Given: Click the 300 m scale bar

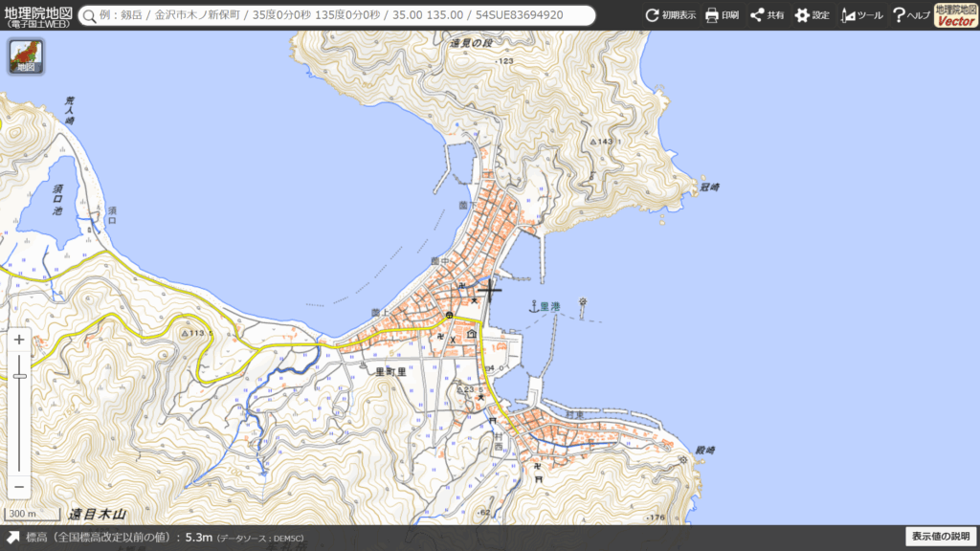Looking at the screenshot, I should coord(33,514).
